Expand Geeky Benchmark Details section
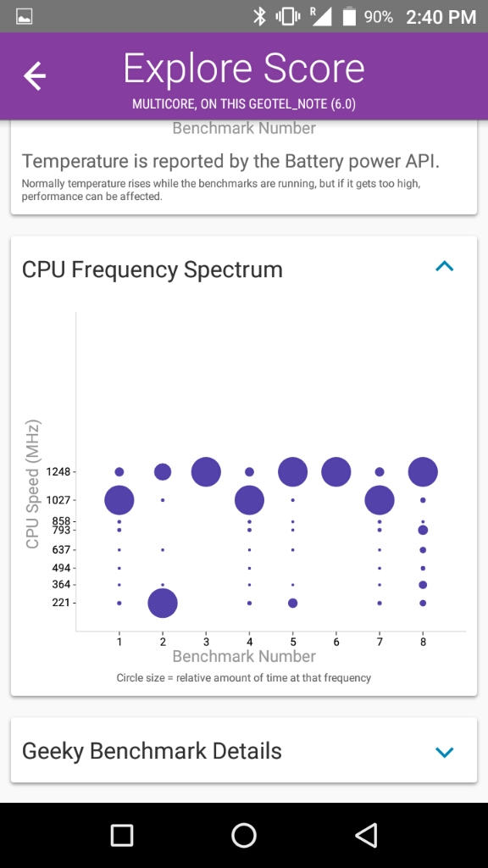The height and width of the screenshot is (868, 488). [444, 752]
